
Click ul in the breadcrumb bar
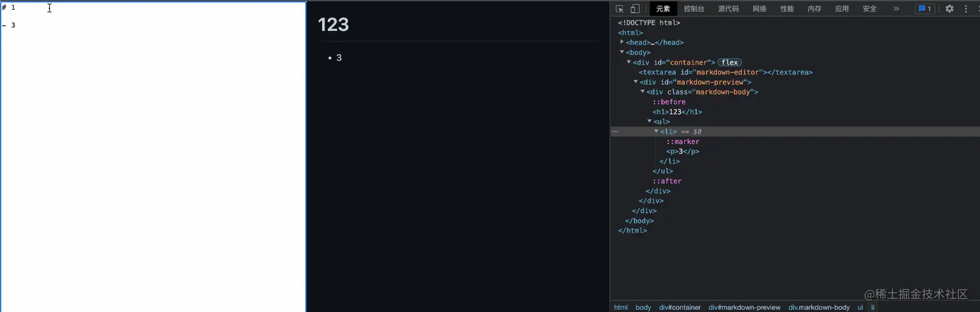pos(861,307)
